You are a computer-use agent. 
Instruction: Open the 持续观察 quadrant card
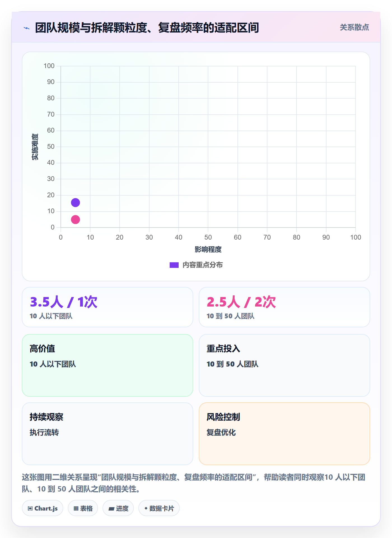tap(108, 434)
